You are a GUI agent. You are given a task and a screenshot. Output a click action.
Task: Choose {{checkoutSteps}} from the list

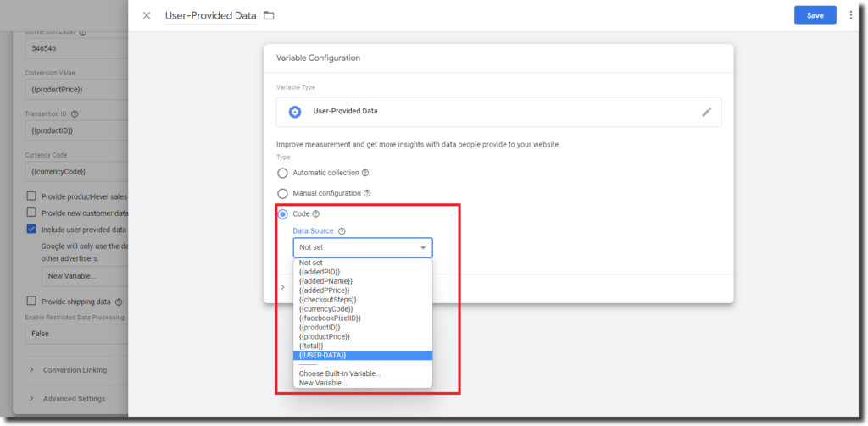(363, 300)
